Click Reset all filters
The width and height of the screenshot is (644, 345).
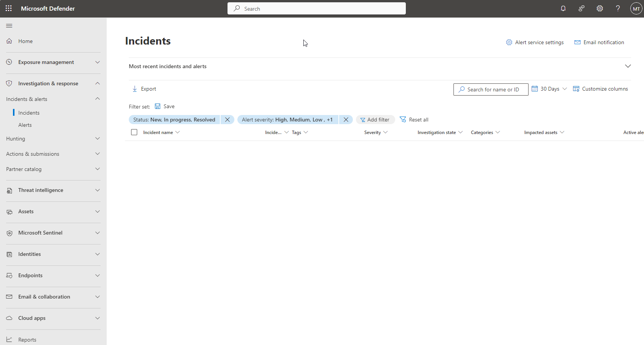tap(414, 120)
